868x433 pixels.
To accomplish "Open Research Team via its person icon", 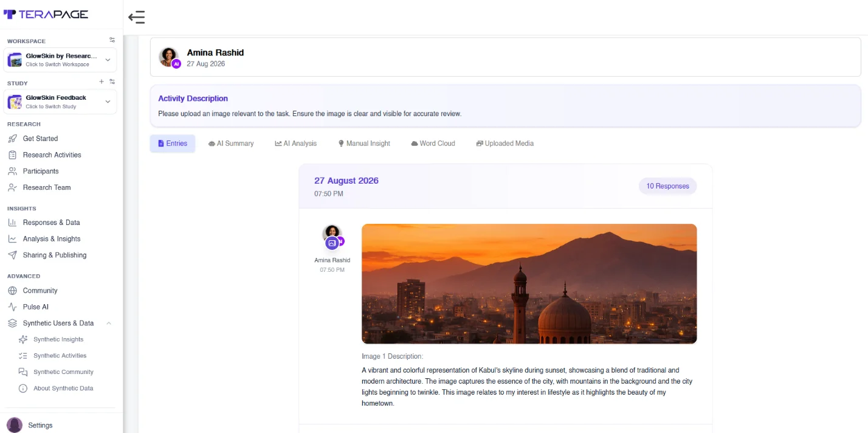I will tap(12, 188).
